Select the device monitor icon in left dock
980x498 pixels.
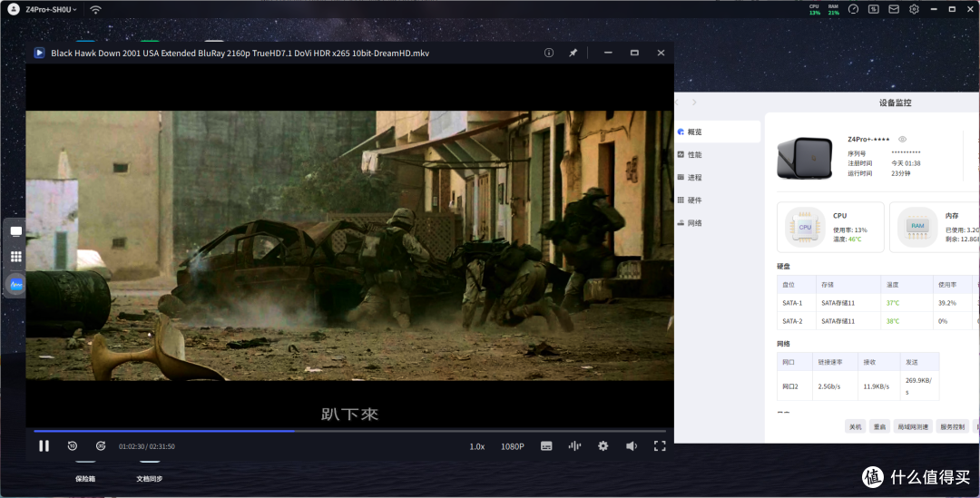pyautogui.click(x=16, y=285)
